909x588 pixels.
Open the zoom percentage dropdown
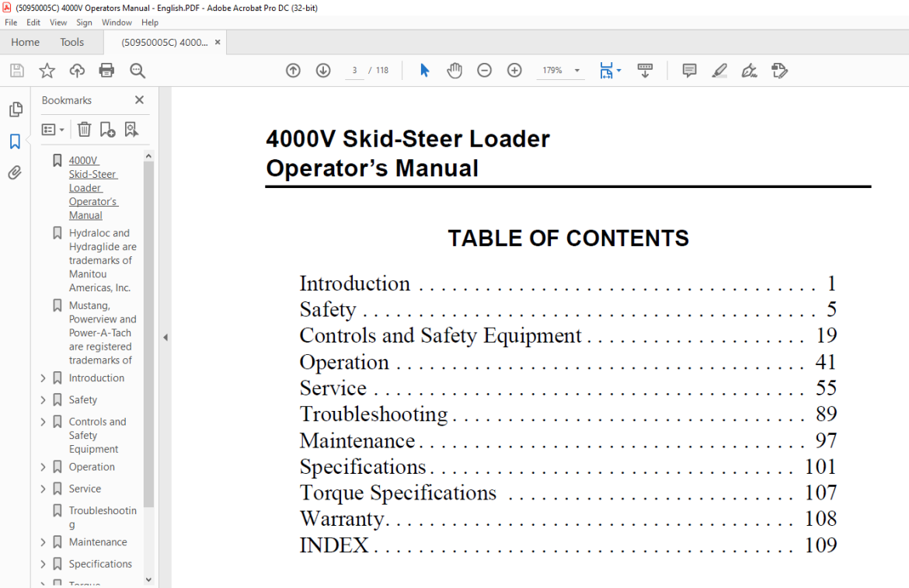point(576,71)
